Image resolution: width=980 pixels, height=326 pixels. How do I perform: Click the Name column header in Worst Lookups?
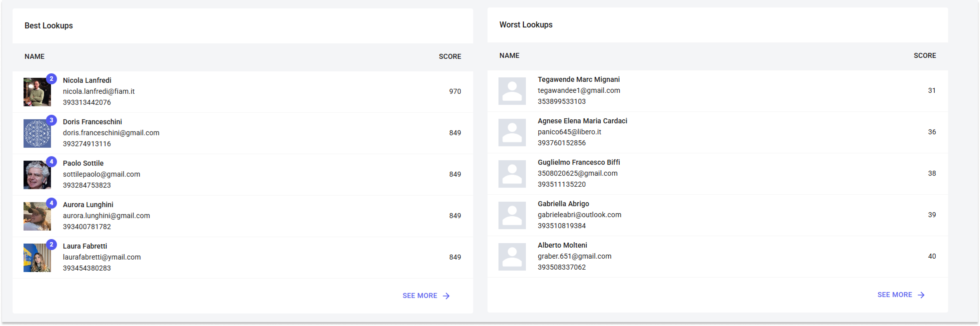pos(509,56)
